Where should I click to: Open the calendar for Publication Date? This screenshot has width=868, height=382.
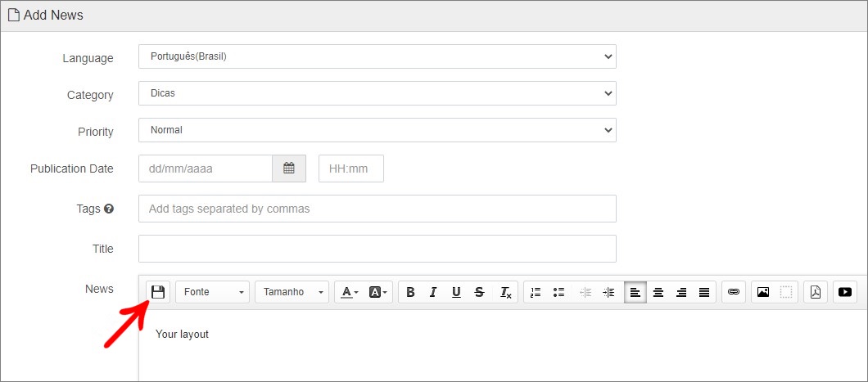click(x=289, y=168)
